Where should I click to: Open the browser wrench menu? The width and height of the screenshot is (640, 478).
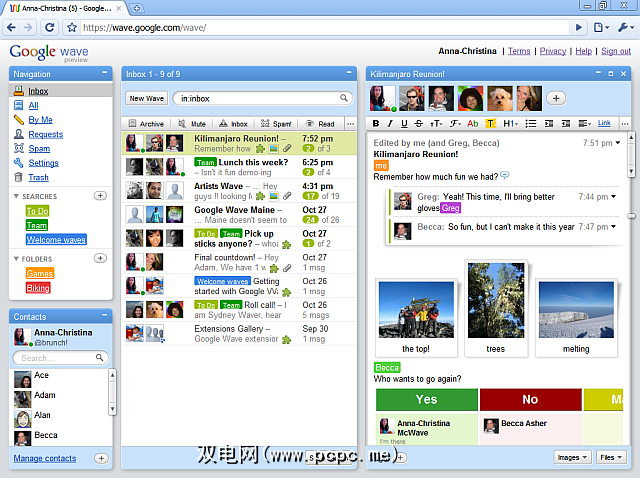pos(625,27)
